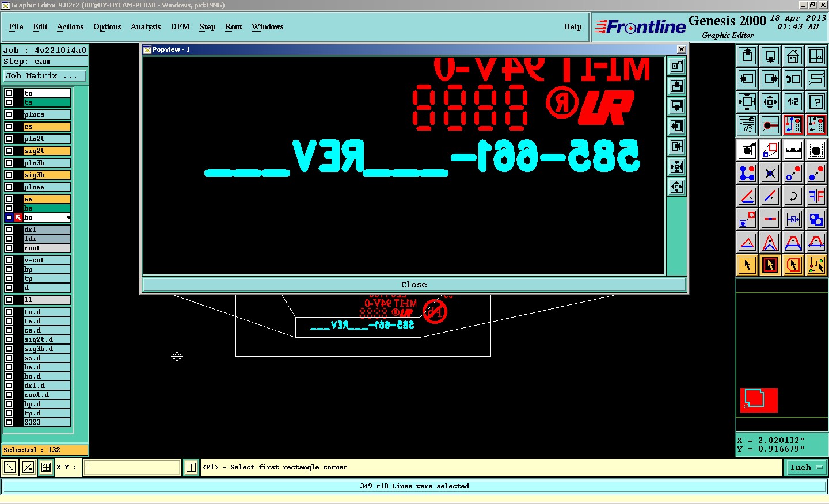
Task: Open the Rout menu
Action: coord(234,26)
